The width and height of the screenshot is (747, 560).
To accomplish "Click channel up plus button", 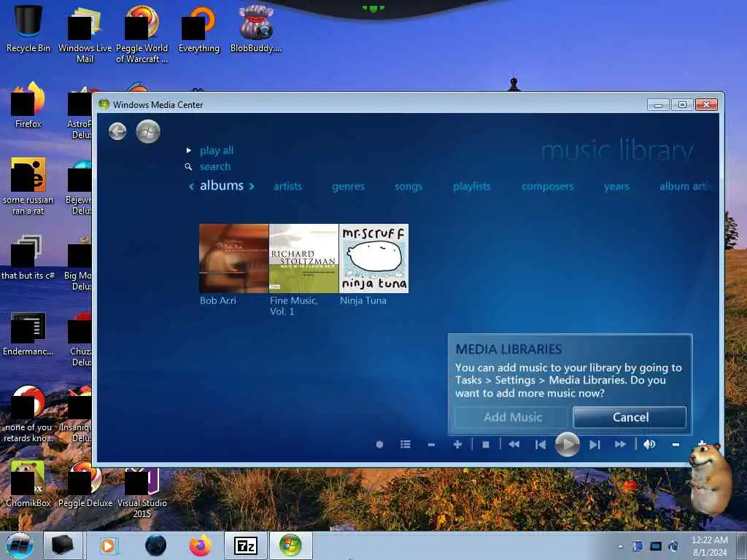I will pos(457,444).
